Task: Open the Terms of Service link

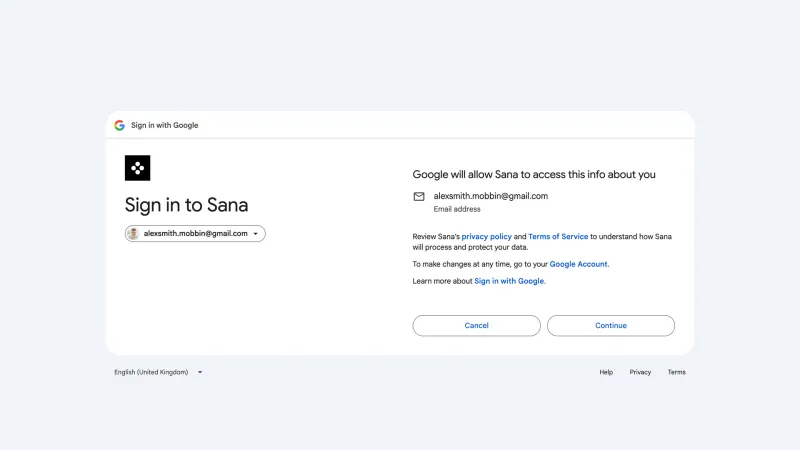Action: (558, 237)
